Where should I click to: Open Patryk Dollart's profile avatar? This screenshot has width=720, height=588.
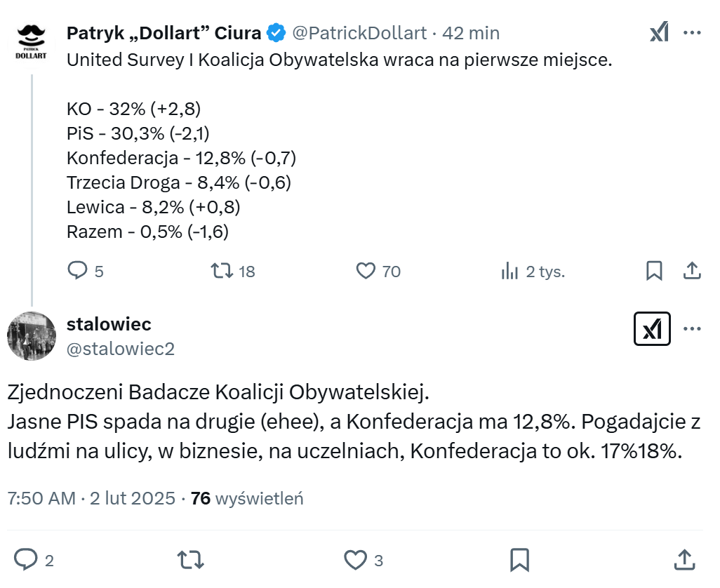pyautogui.click(x=32, y=44)
